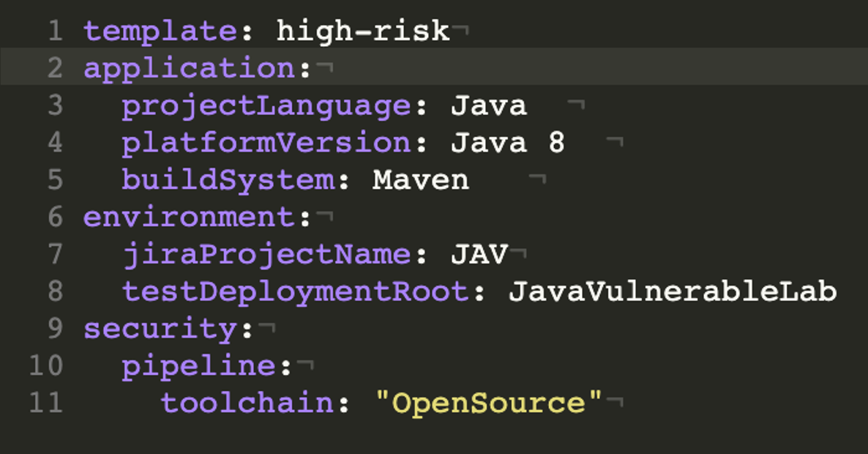Click the 'toolchain' key on line 11
Viewport: 868px width, 454px height.
(247, 403)
